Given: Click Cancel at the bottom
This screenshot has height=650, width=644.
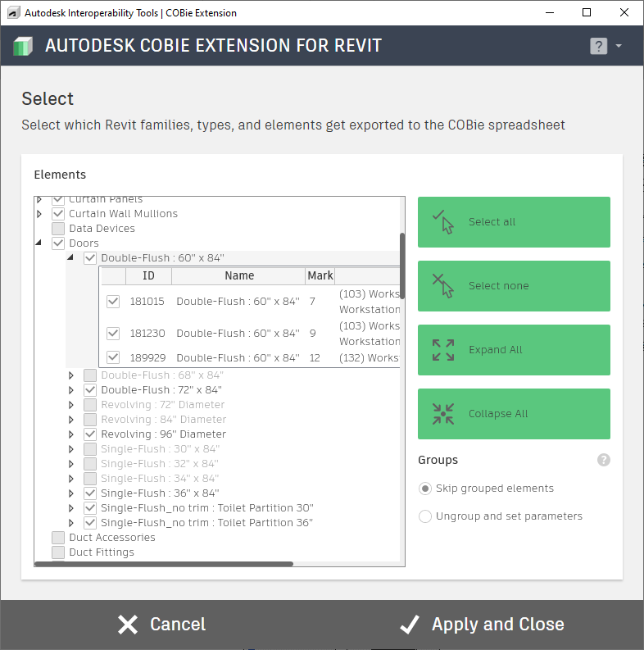Looking at the screenshot, I should coord(161,625).
